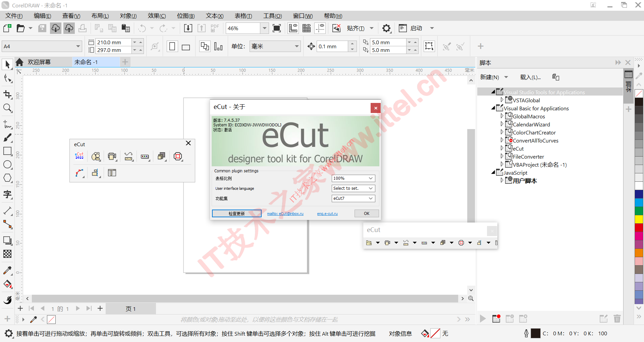The height and width of the screenshot is (342, 644).
Task: Click the full-screen preview icon
Action: coord(277,28)
